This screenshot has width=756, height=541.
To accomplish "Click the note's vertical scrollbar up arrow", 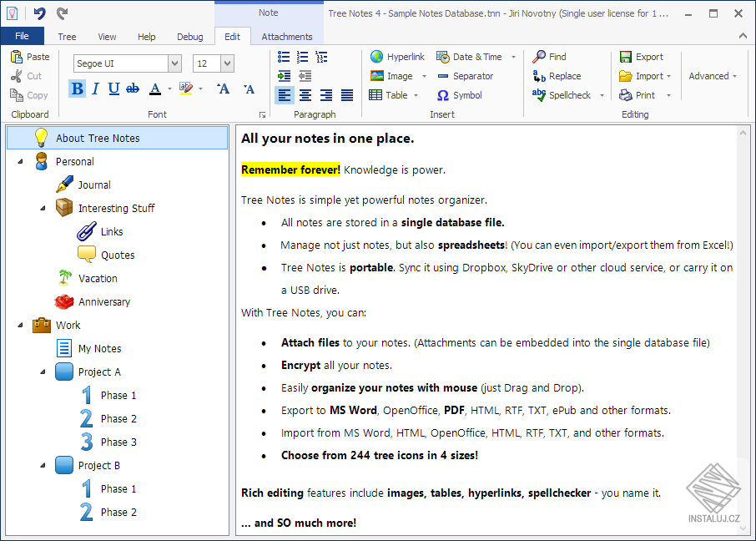I will click(x=743, y=133).
